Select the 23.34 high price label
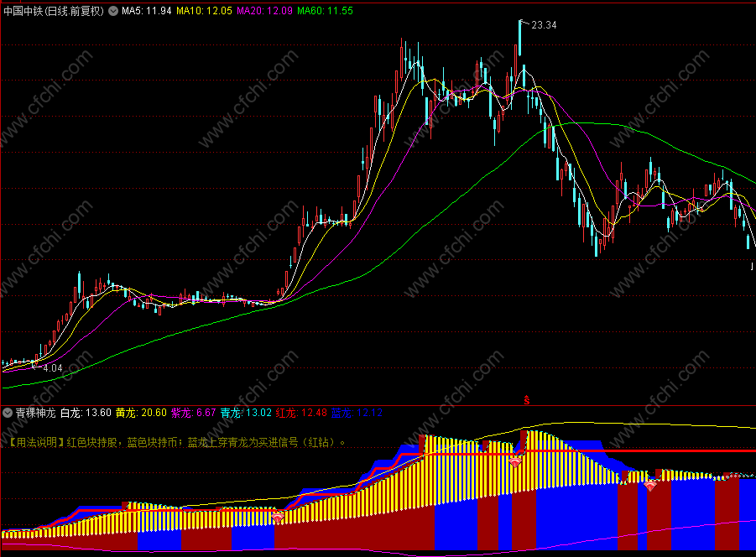 coord(544,25)
